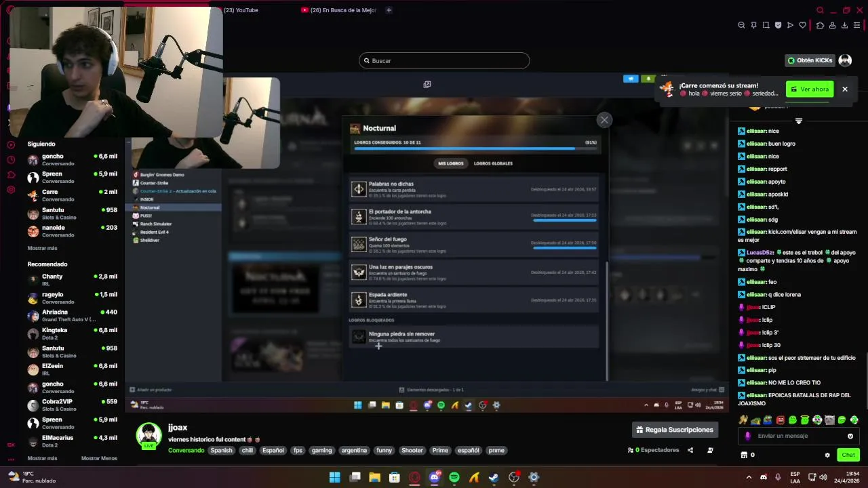The image size is (868, 488).
Task: Click the pop-out icon above the video player
Action: (427, 85)
